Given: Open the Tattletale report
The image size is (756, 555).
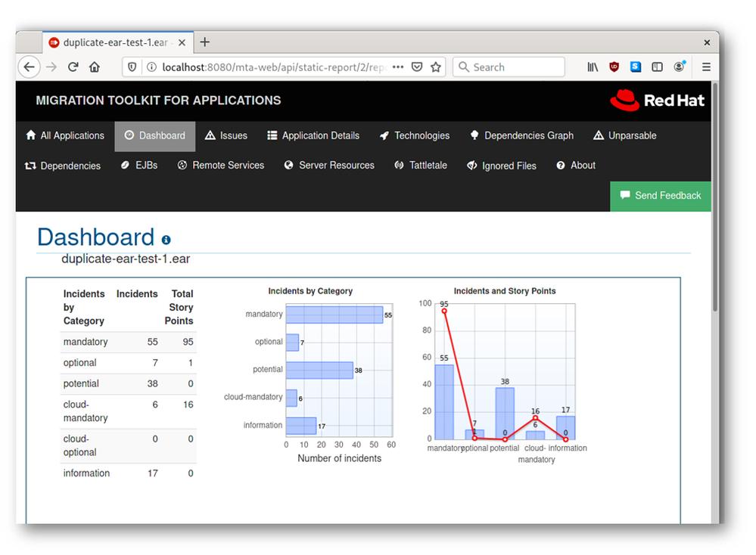Looking at the screenshot, I should [421, 166].
